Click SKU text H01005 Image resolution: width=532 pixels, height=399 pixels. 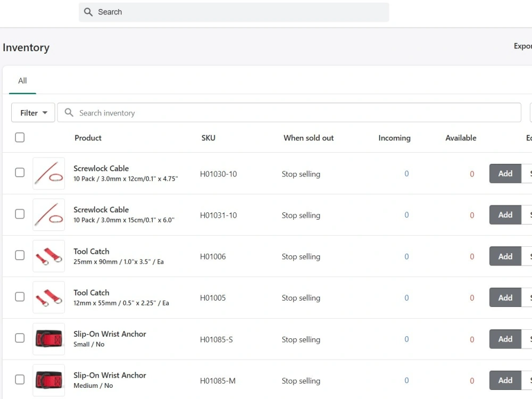[x=213, y=298]
